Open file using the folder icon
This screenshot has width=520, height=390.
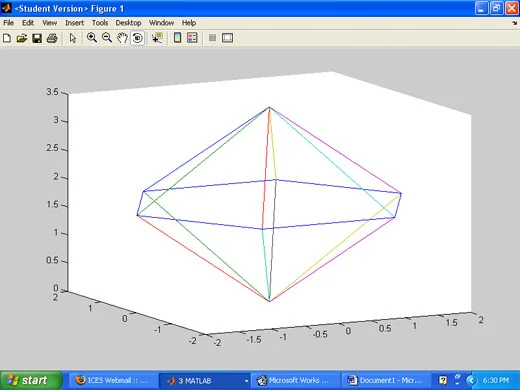point(22,38)
